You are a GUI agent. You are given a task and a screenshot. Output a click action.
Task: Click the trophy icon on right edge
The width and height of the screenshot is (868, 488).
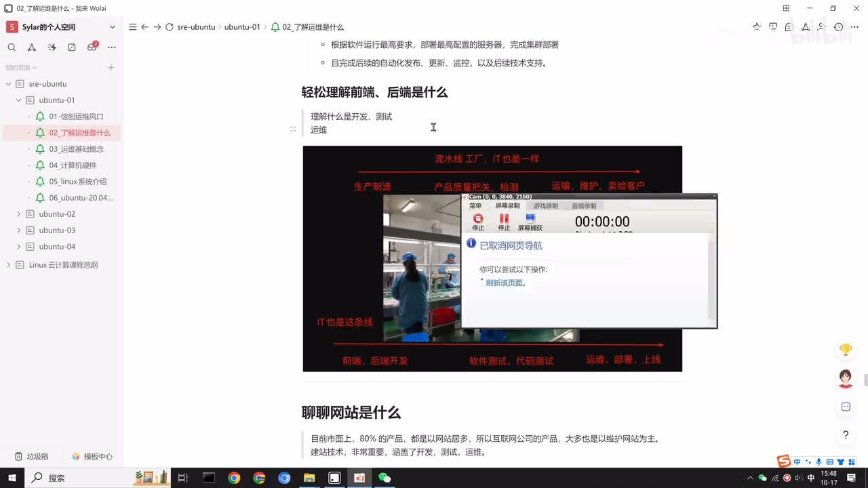point(846,350)
